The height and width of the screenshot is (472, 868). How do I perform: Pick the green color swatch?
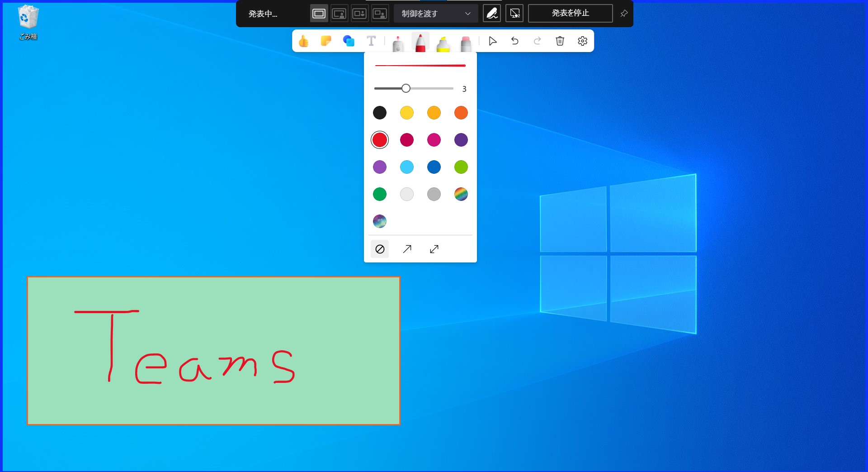pos(380,194)
